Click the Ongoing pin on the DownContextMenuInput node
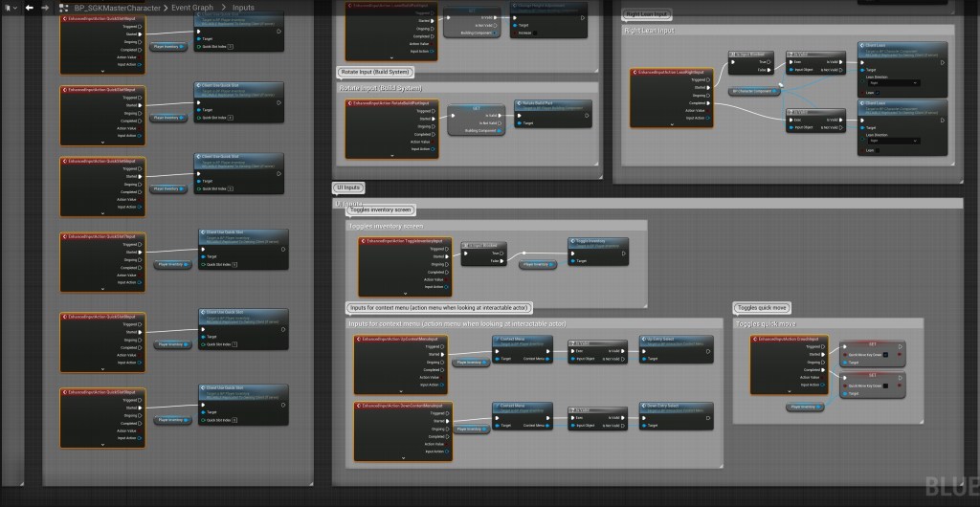The width and height of the screenshot is (980, 507). point(447,429)
